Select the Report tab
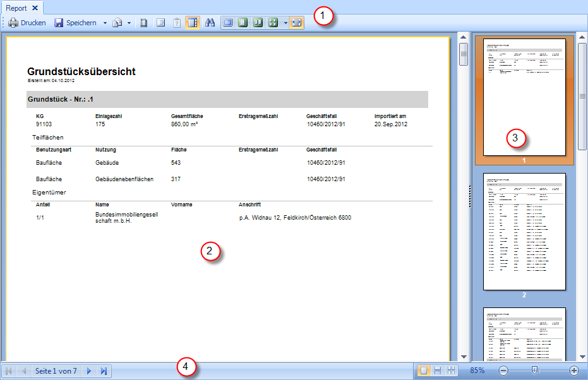This screenshot has width=588, height=380. [x=16, y=8]
